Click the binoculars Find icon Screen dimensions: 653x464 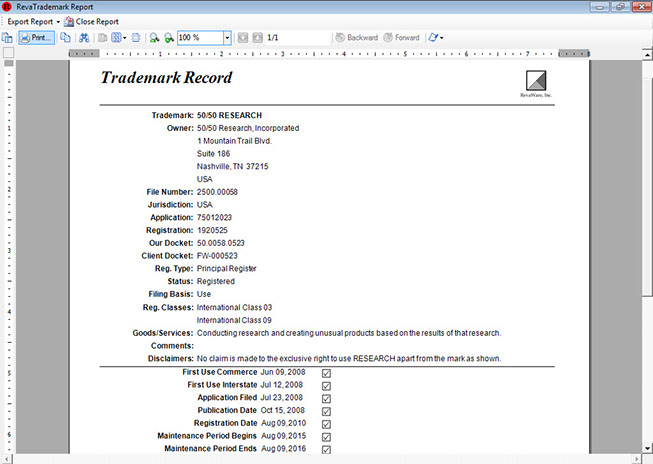tap(84, 38)
